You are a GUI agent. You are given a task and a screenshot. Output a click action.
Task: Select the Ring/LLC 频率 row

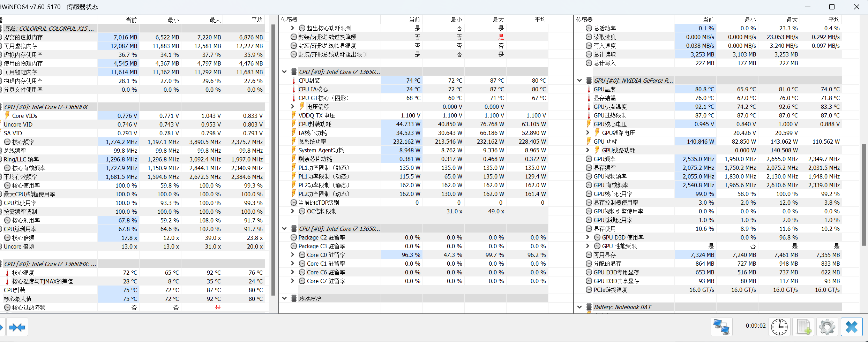pos(133,159)
